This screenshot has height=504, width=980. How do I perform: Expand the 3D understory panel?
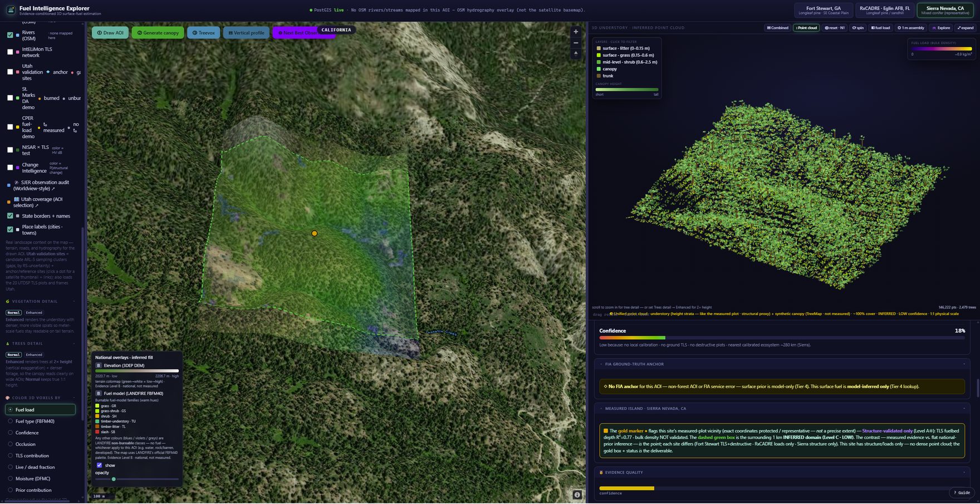pyautogui.click(x=966, y=28)
